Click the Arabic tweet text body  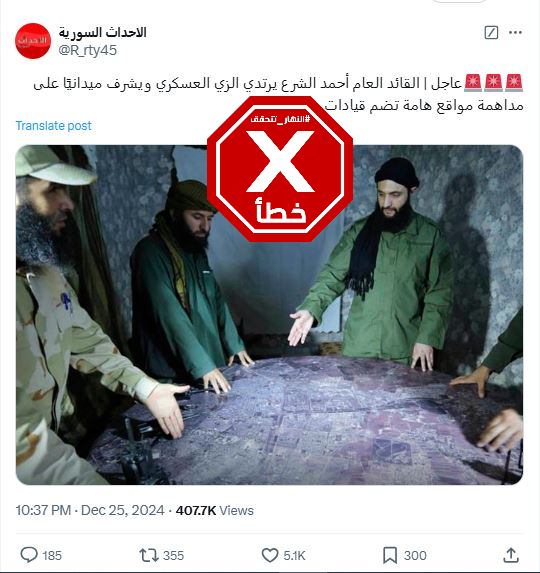pos(278,94)
